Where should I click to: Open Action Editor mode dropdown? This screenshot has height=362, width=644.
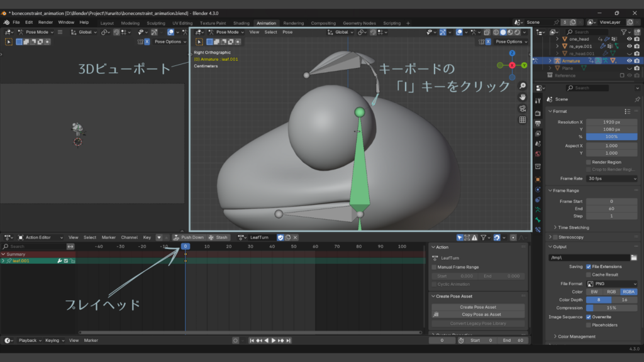[40, 237]
